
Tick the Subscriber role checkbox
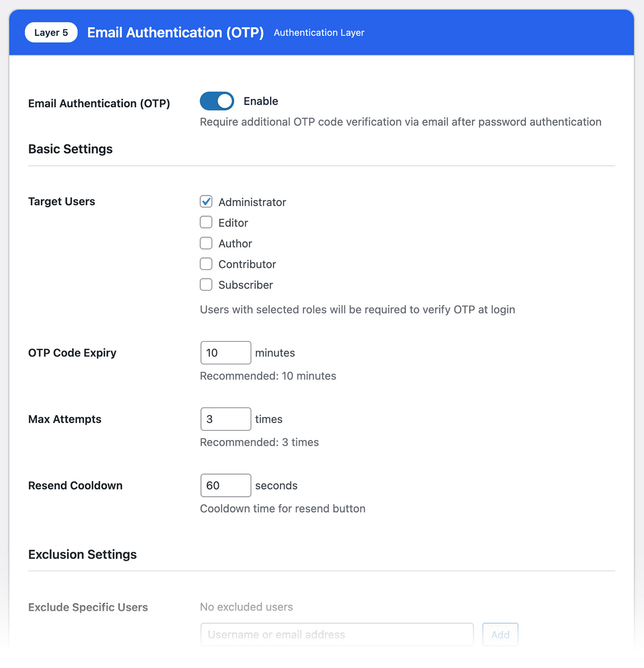pos(206,284)
